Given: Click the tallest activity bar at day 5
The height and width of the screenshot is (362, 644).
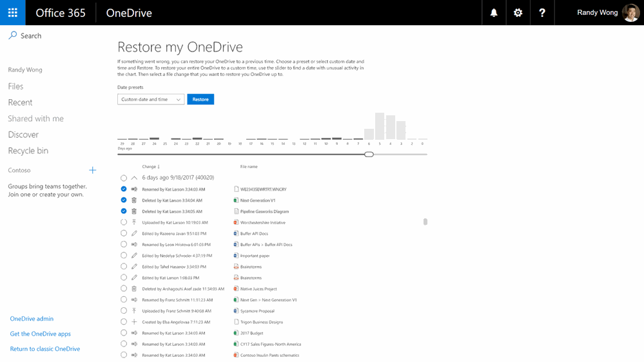Looking at the screenshot, I should pos(380,126).
